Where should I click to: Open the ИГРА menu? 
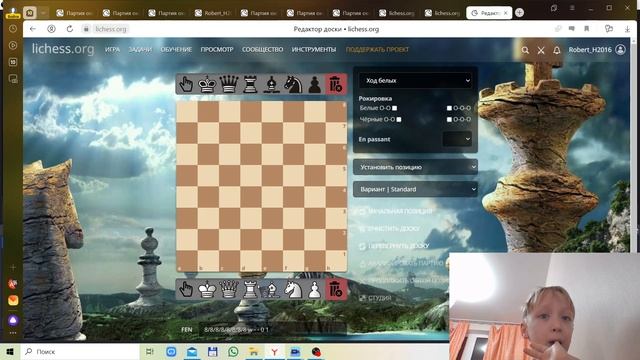pos(112,49)
